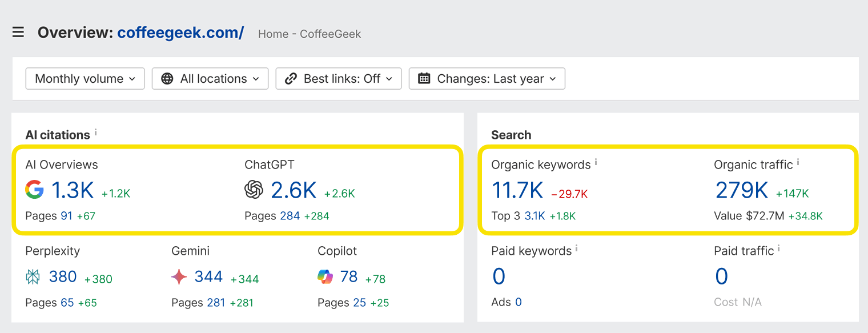Viewport: 868px width, 333px height.
Task: Click the 279K organic traffic value
Action: point(741,190)
